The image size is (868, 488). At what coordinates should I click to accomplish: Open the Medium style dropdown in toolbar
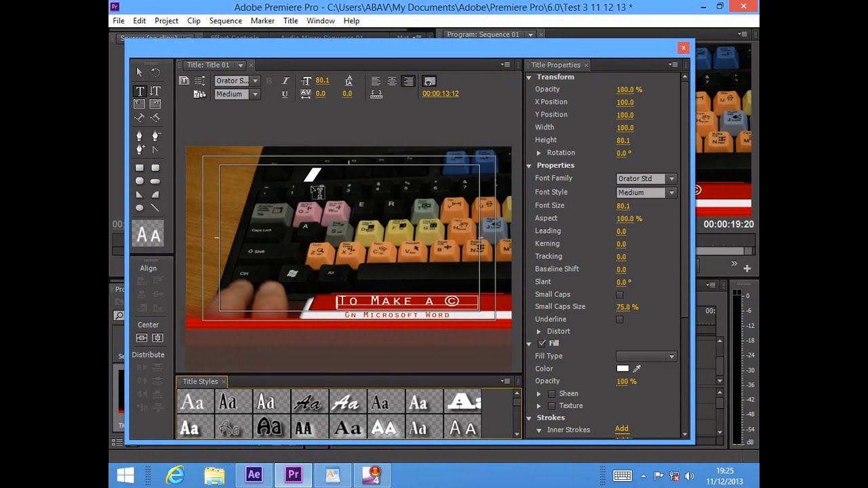point(237,94)
